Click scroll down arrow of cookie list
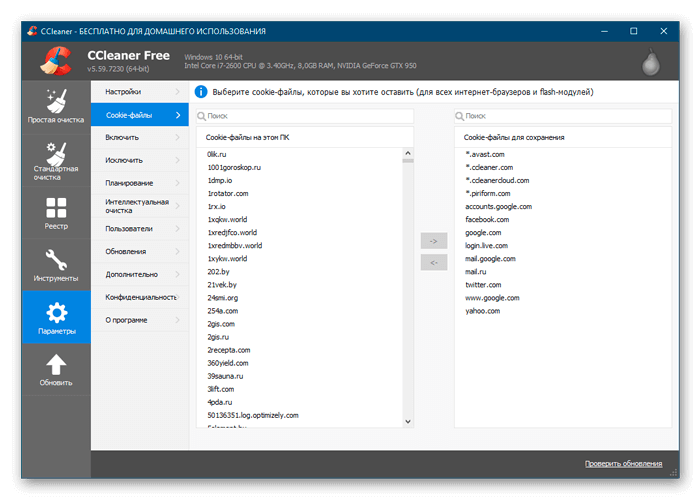Screen dimensions: 700x499 [x=408, y=421]
